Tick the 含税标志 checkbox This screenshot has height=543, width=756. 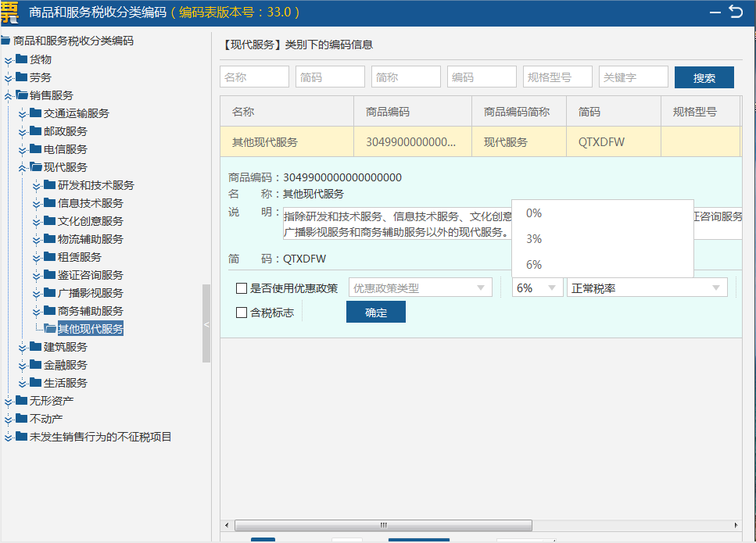(242, 313)
